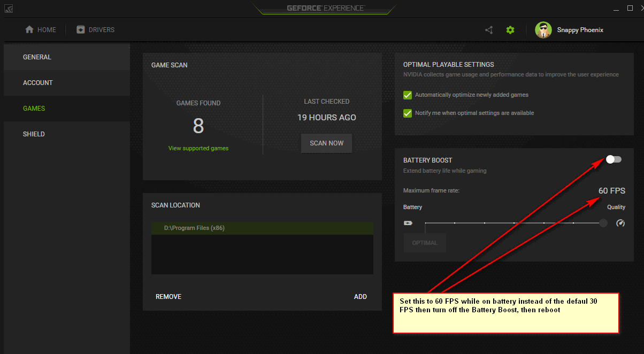This screenshot has height=354, width=644.
Task: Open the SHIELD settings section
Action: pos(67,134)
